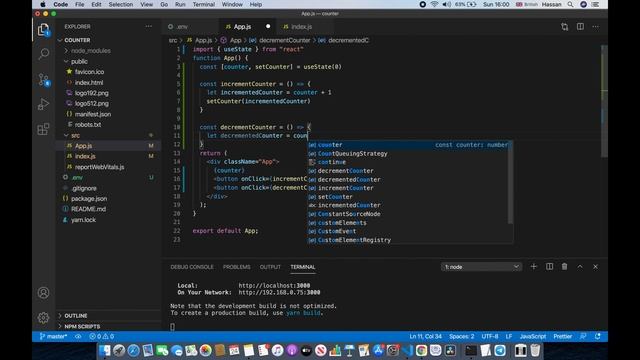Click Spaces: 2 indentation setting
Image resolution: width=640 pixels, height=360 pixels.
pyautogui.click(x=462, y=336)
